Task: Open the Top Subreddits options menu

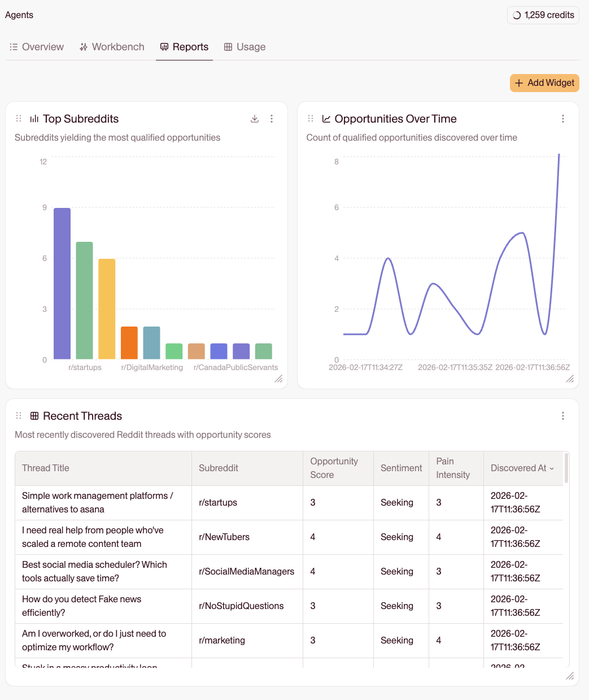Action: pos(272,119)
